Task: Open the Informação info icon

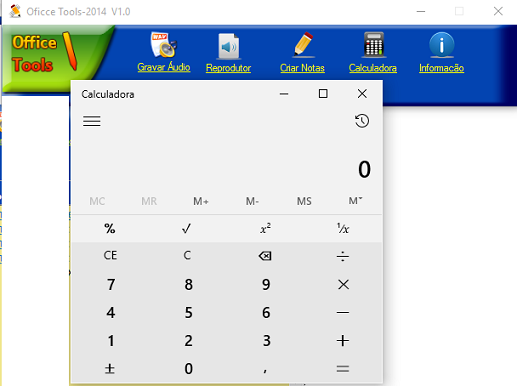Action: click(441, 45)
